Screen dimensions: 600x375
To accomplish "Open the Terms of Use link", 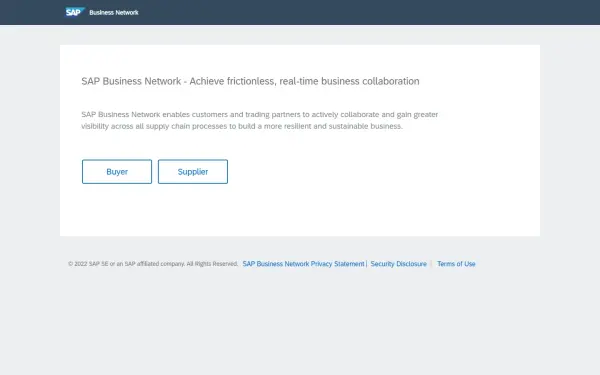I will (456, 264).
